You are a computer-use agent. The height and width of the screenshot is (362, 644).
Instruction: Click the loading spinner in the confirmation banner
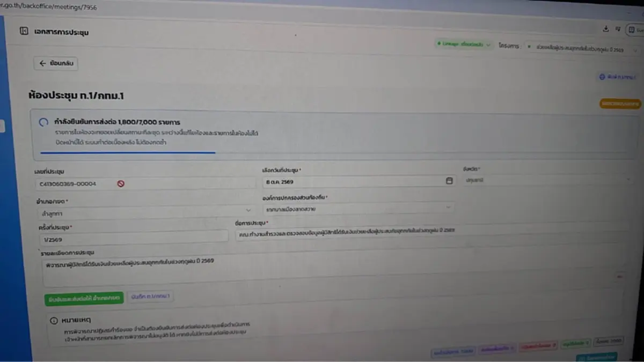click(x=44, y=122)
